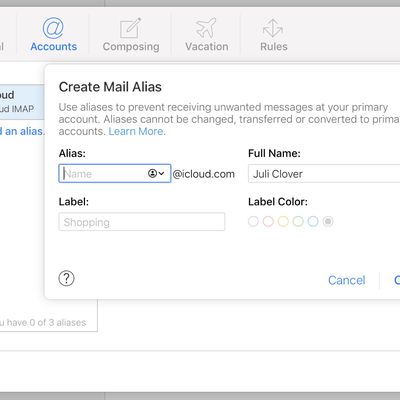Open the Accounts preferences tab

click(x=53, y=35)
